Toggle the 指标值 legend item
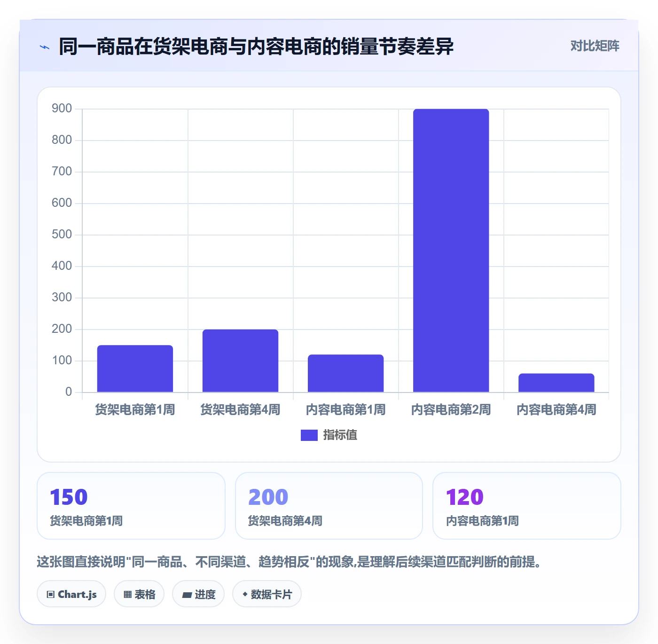The image size is (658, 644). (x=329, y=435)
